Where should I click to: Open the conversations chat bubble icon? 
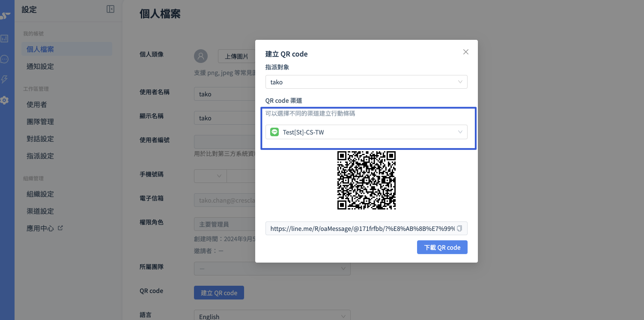click(4, 59)
